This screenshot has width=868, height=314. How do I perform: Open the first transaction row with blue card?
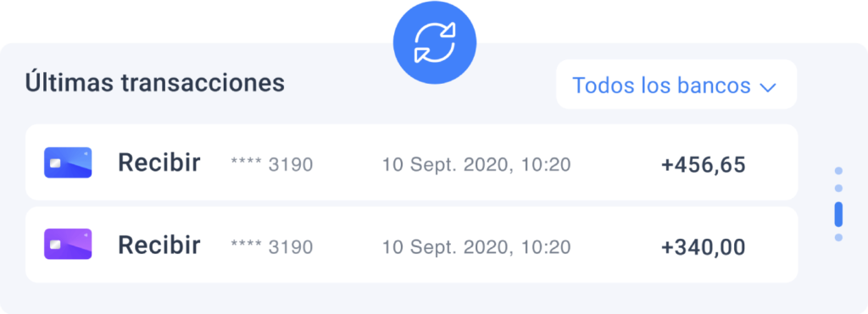click(411, 162)
